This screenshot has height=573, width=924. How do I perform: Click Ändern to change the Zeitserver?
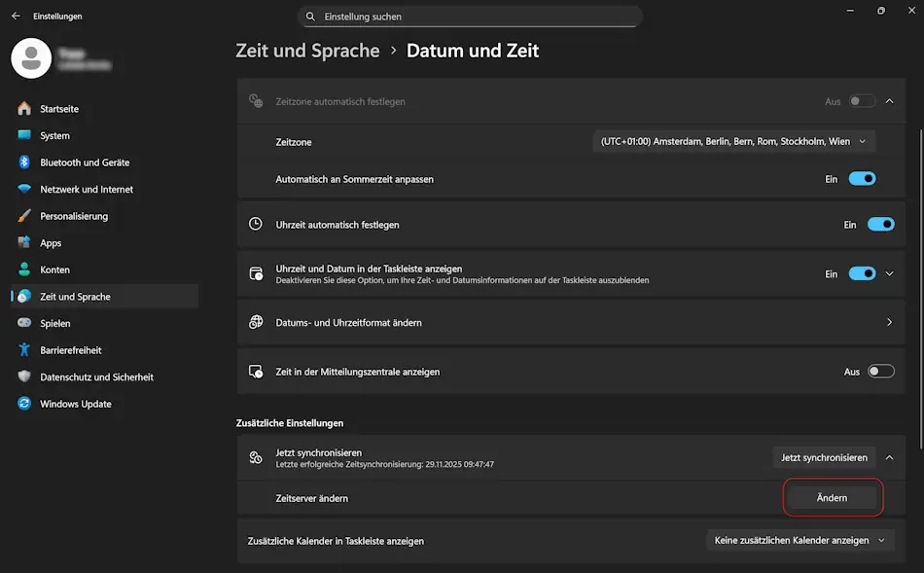833,497
